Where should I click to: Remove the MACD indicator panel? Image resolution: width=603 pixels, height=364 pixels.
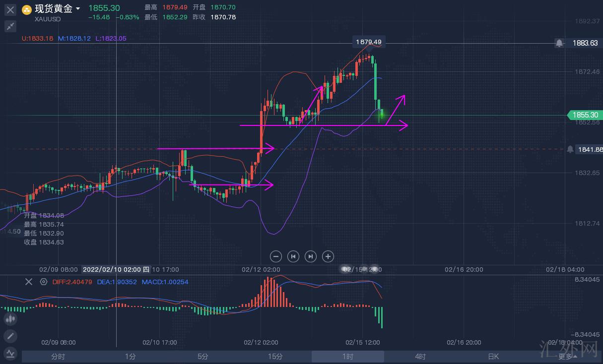(x=29, y=282)
